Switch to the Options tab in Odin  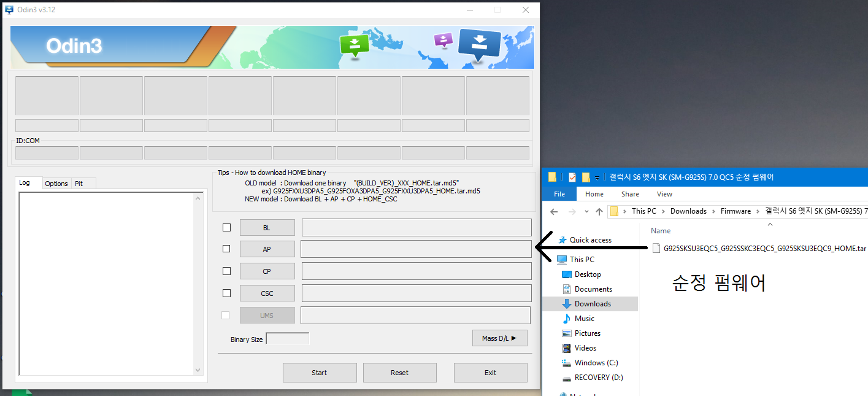pos(56,184)
